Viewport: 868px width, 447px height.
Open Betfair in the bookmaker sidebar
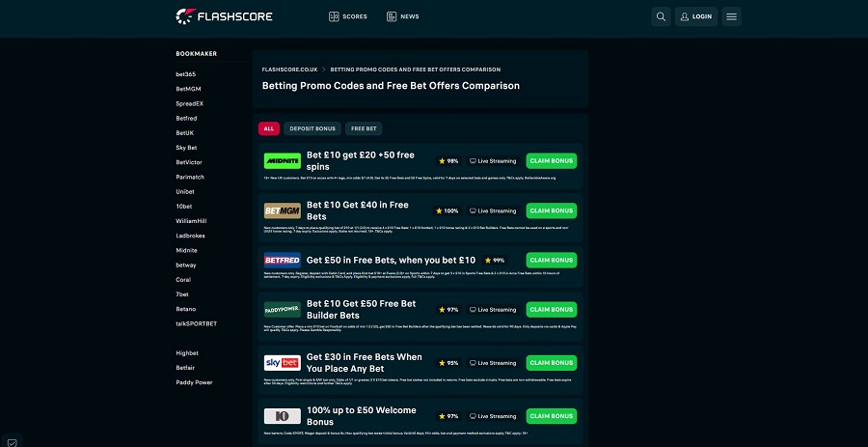[x=185, y=368]
